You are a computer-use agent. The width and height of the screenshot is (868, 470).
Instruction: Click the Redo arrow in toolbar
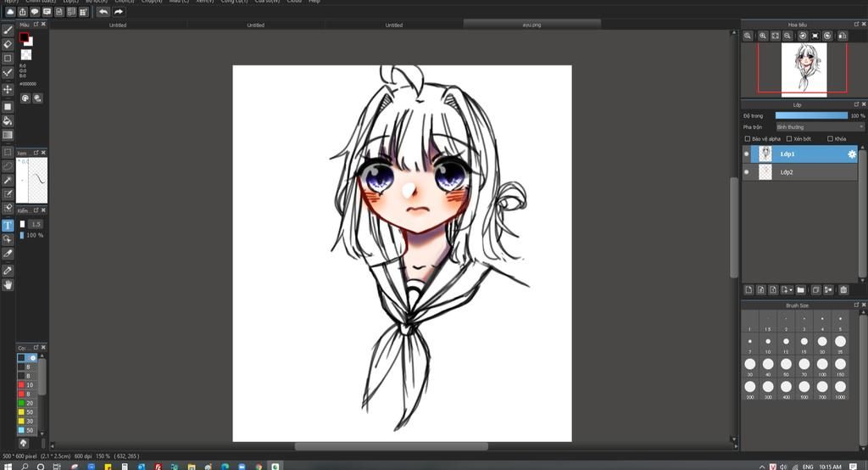click(x=119, y=12)
